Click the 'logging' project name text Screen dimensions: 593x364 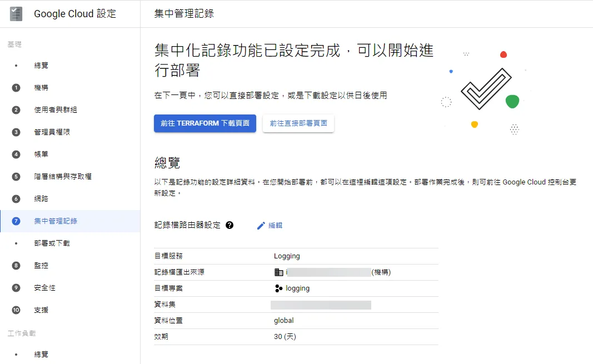(298, 288)
